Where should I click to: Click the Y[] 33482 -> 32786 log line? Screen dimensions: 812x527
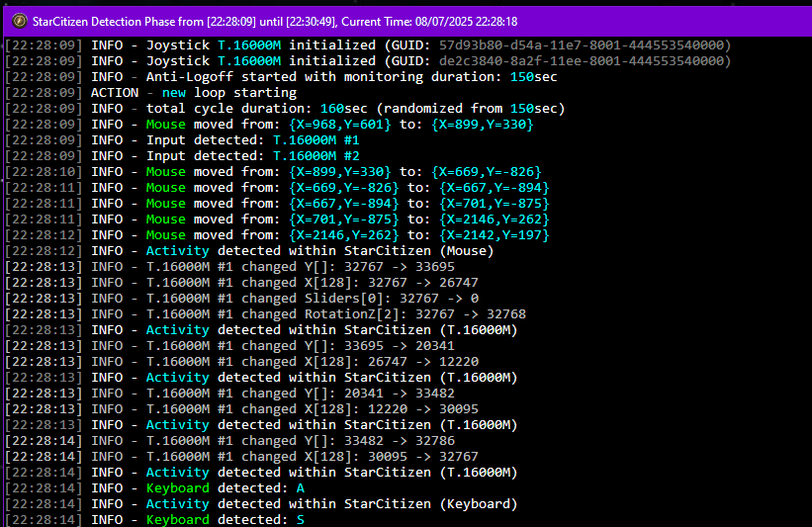point(229,441)
